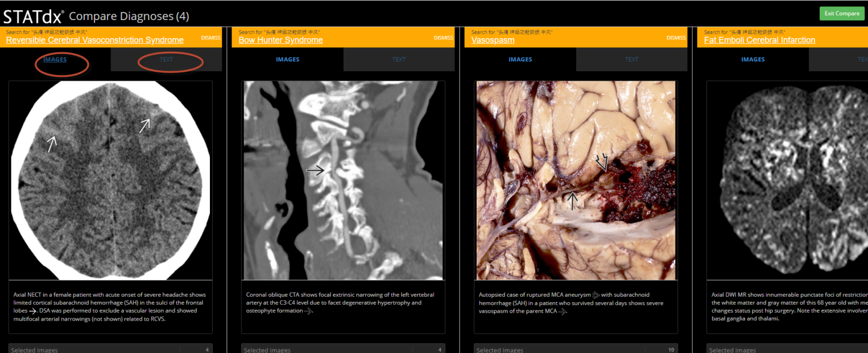
Task: Click the autopsy brain specimen photo
Action: point(576,180)
